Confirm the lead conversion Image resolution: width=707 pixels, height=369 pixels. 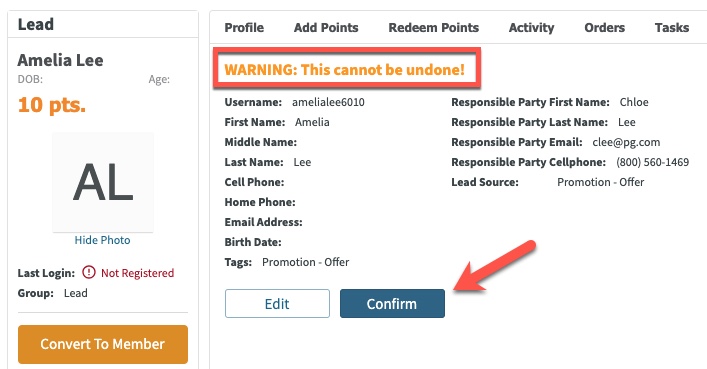[x=392, y=304]
